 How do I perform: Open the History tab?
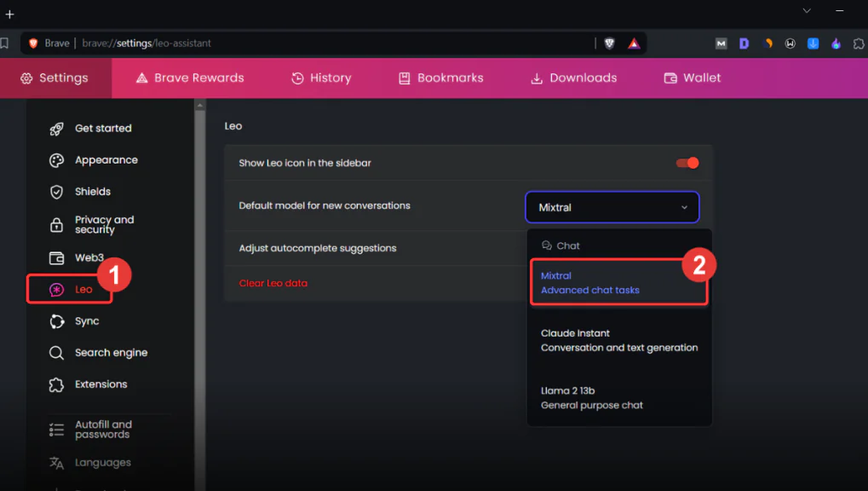[321, 78]
